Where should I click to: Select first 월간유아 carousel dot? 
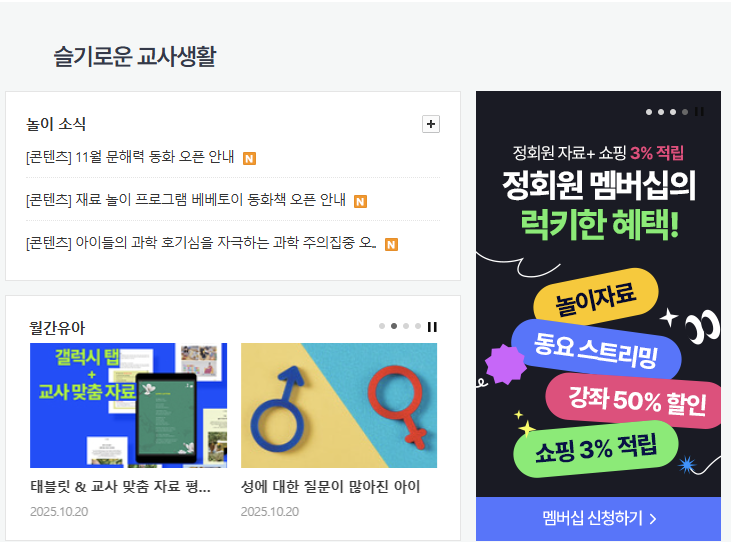tap(382, 326)
